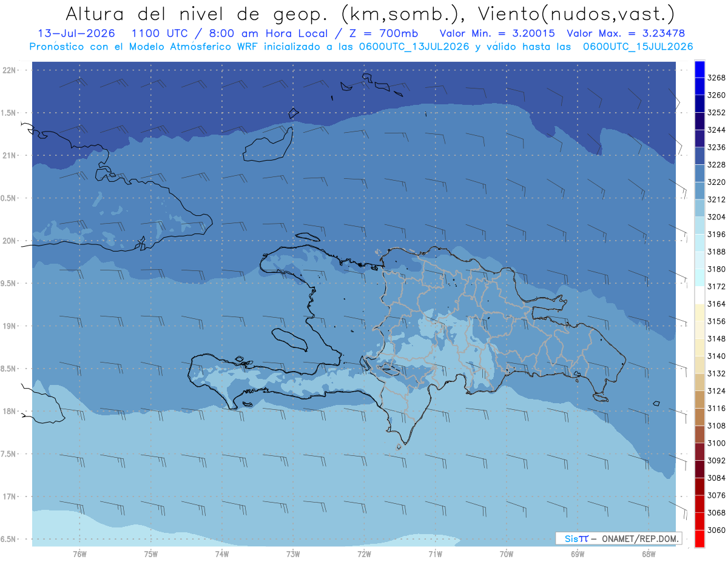The width and height of the screenshot is (728, 562).
Task: Click the '21N' latitude label
Action: [x=10, y=155]
